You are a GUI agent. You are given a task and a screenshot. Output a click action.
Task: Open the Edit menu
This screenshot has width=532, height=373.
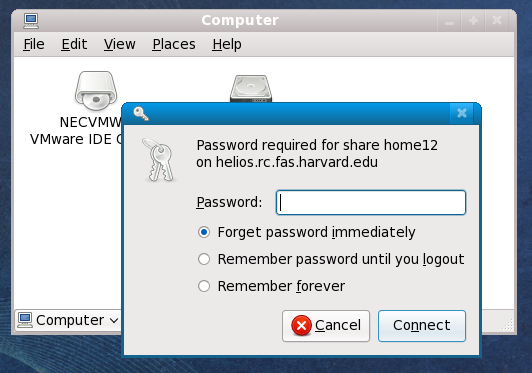[x=74, y=44]
